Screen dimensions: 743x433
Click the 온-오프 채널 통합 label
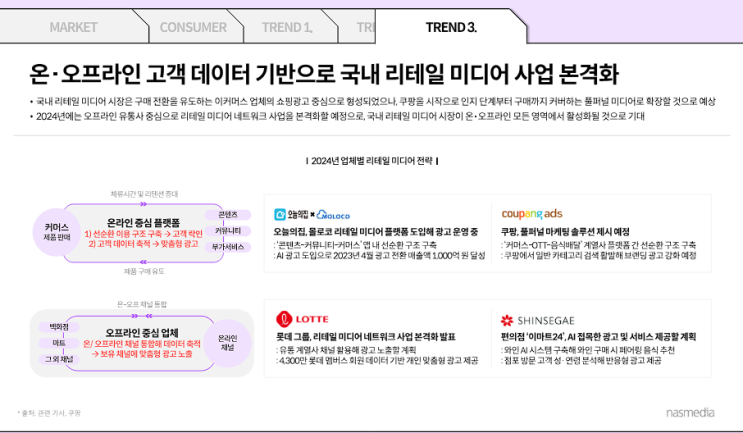click(x=142, y=304)
